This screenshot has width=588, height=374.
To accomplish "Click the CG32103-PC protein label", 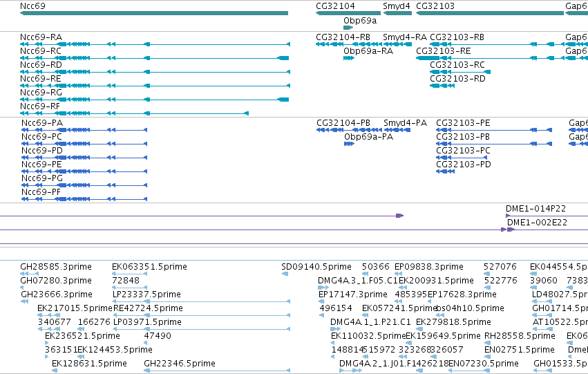I will point(464,151).
